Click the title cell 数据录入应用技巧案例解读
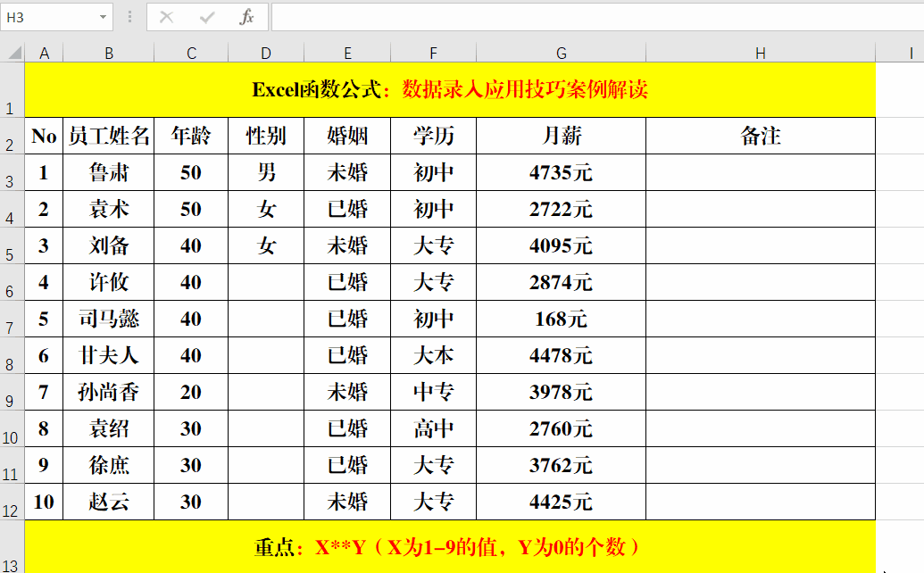Viewport: 924px width, 573px height. point(450,89)
